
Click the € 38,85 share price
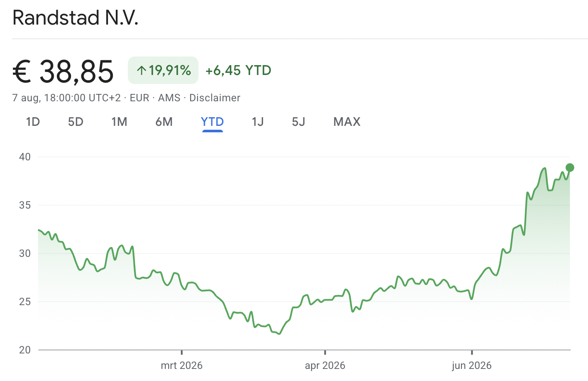pos(63,71)
